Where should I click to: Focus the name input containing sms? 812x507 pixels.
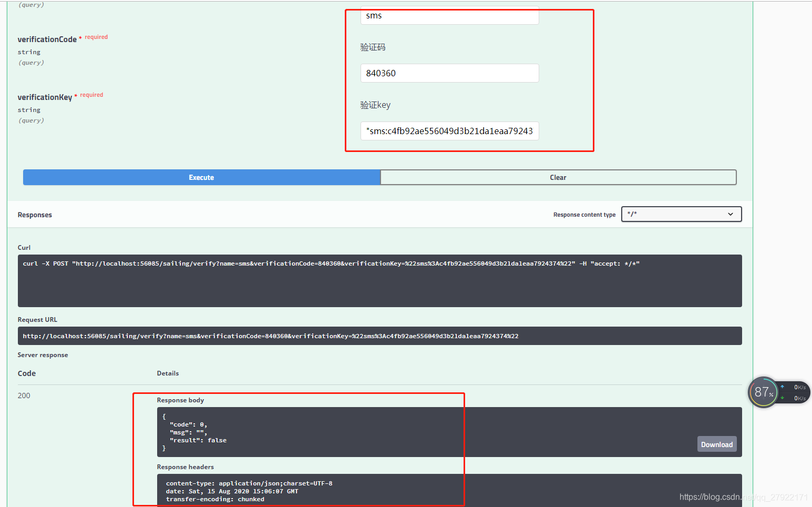click(x=449, y=15)
